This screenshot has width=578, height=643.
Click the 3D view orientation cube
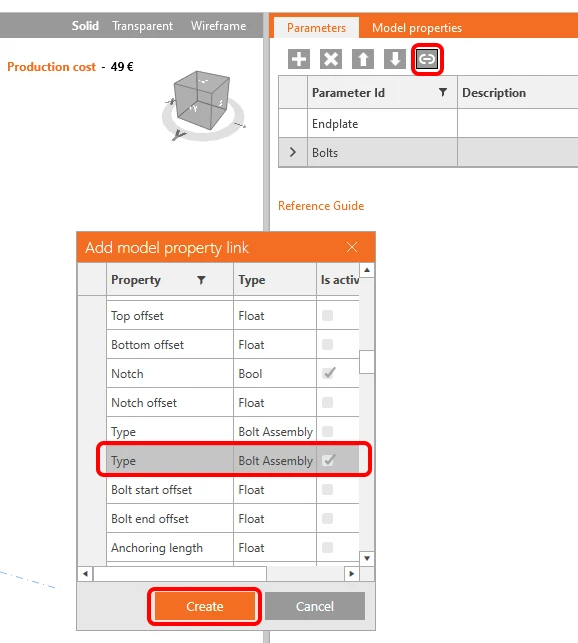[202, 100]
